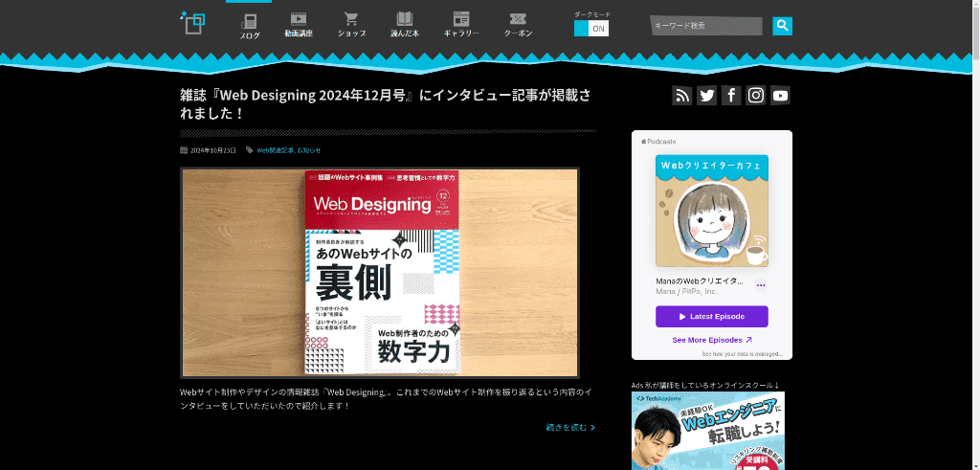980x470 pixels.
Task: Play the Latest Episode button
Action: pyautogui.click(x=711, y=317)
